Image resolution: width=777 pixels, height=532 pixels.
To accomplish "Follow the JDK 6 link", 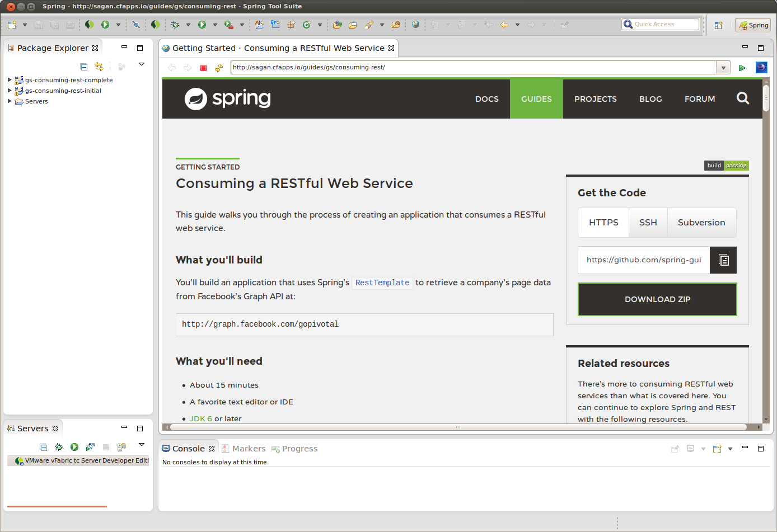I will 200,418.
